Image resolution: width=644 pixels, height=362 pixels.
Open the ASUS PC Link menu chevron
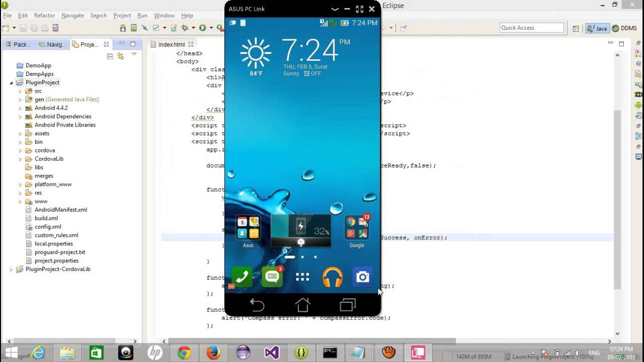(x=335, y=9)
